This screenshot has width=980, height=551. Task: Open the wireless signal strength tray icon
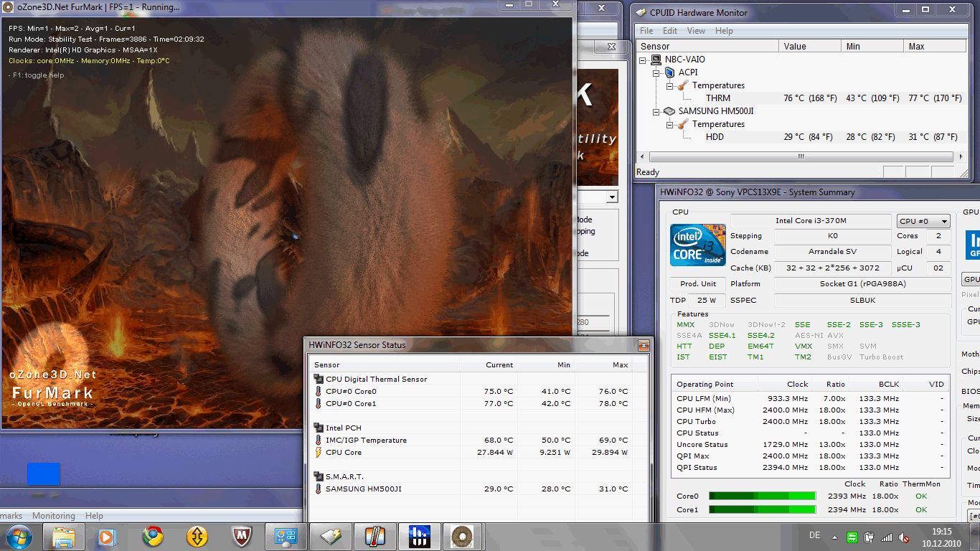click(887, 537)
